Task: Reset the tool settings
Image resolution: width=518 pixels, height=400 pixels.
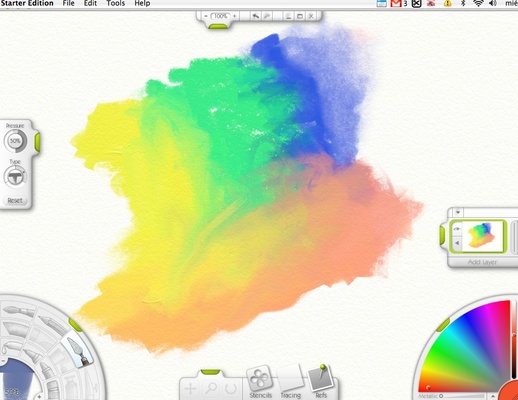Action: 15,200
